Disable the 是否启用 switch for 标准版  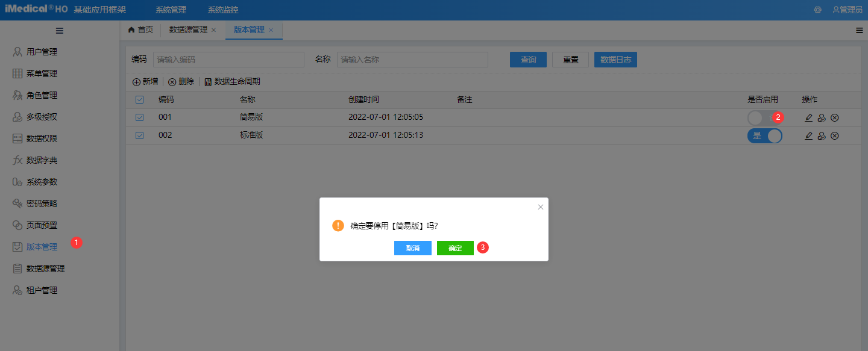pyautogui.click(x=764, y=136)
